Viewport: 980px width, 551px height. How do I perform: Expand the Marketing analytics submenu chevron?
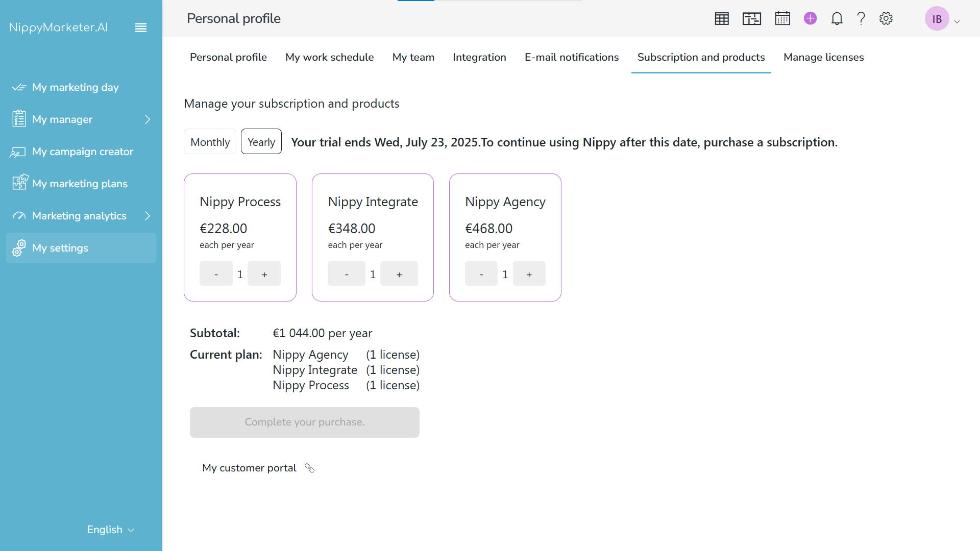click(148, 216)
